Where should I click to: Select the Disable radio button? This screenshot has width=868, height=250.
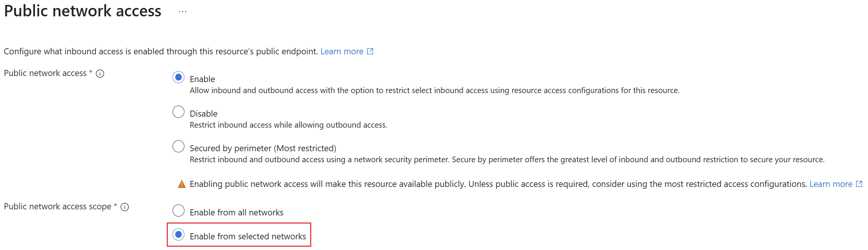pyautogui.click(x=178, y=111)
